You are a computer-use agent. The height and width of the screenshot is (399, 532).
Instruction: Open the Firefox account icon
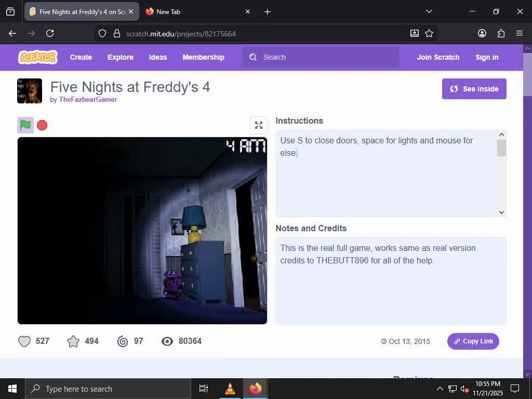(x=482, y=33)
